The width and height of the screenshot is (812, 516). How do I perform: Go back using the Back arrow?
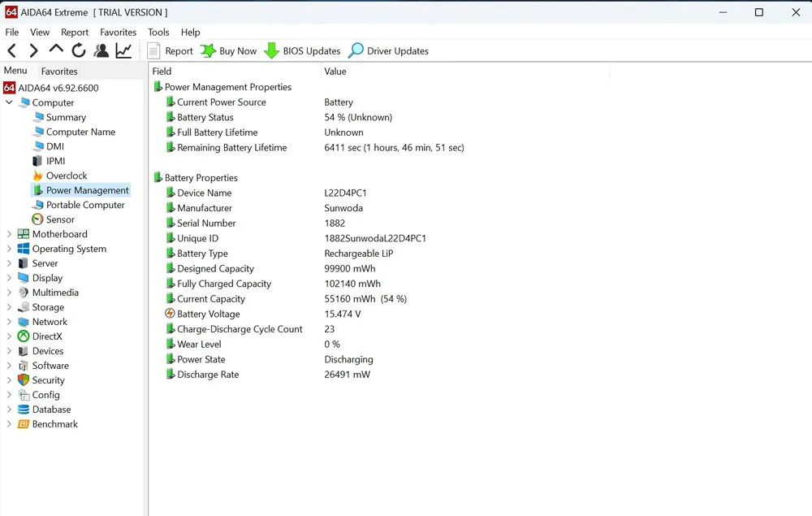(x=12, y=50)
